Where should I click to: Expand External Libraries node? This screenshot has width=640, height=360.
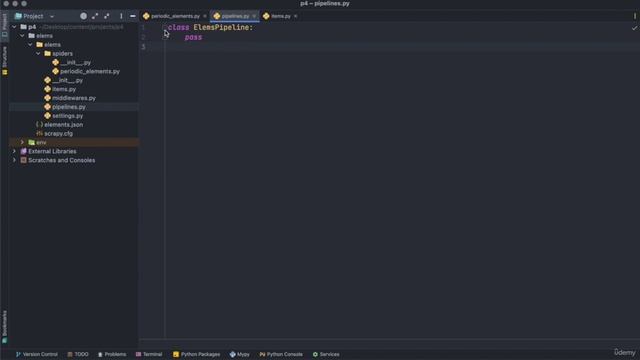(14, 151)
